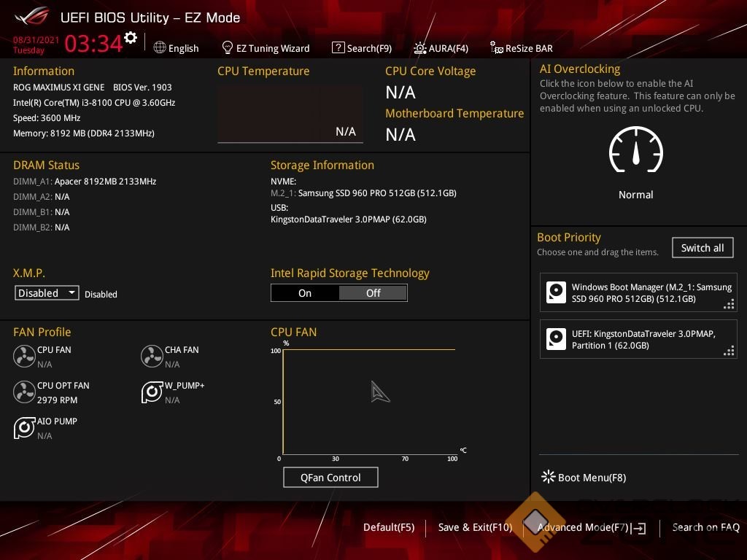
Task: Open the English language selector
Action: coord(176,48)
